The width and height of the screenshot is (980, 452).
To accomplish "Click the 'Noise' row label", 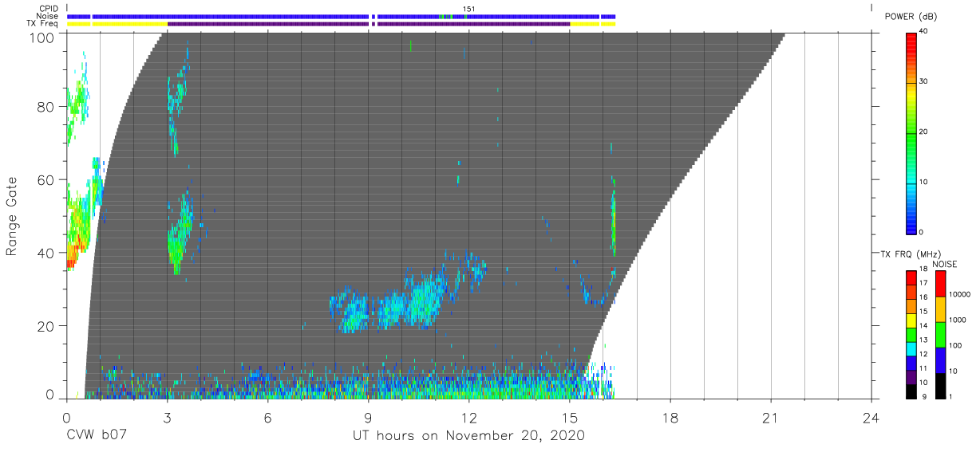I will pos(47,16).
